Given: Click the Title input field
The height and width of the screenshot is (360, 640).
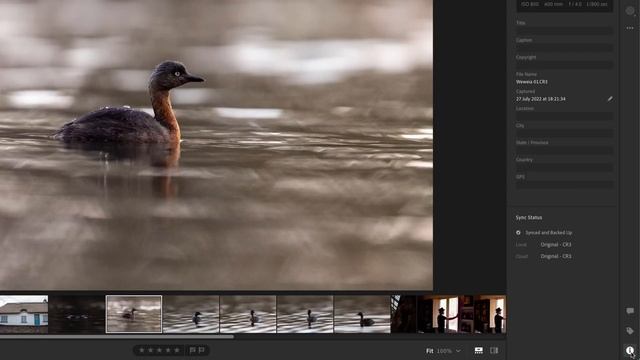Looking at the screenshot, I should [564, 31].
